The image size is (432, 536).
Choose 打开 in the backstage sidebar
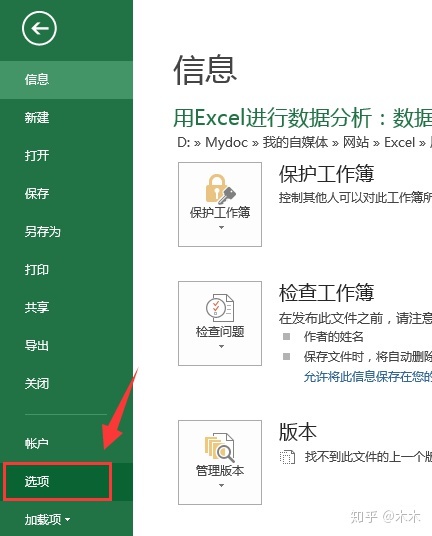(66, 156)
